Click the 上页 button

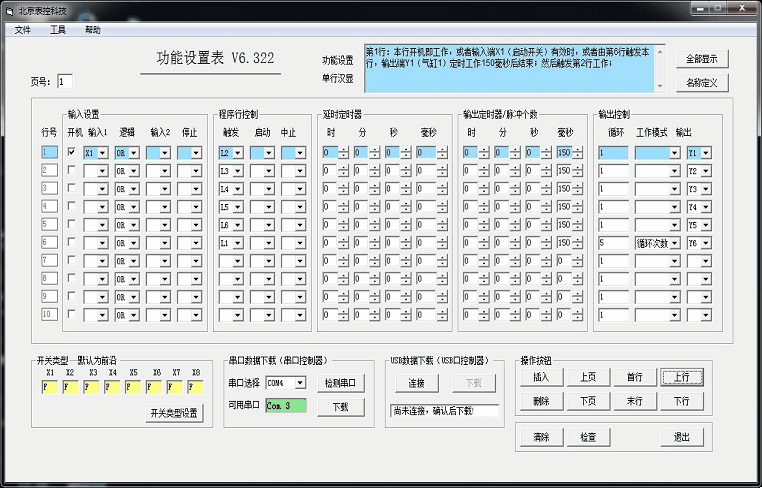(x=588, y=377)
